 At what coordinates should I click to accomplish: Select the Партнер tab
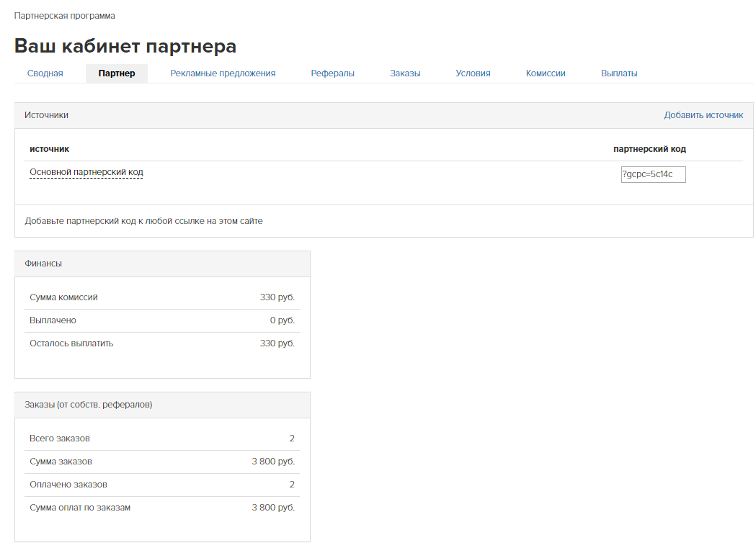pos(117,73)
